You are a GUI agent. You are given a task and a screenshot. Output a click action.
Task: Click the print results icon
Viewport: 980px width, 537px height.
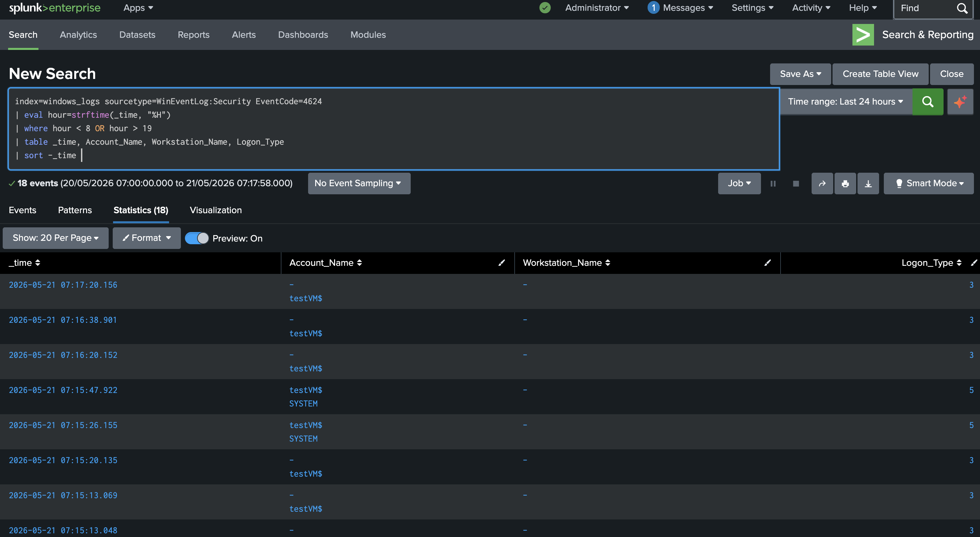[845, 184]
